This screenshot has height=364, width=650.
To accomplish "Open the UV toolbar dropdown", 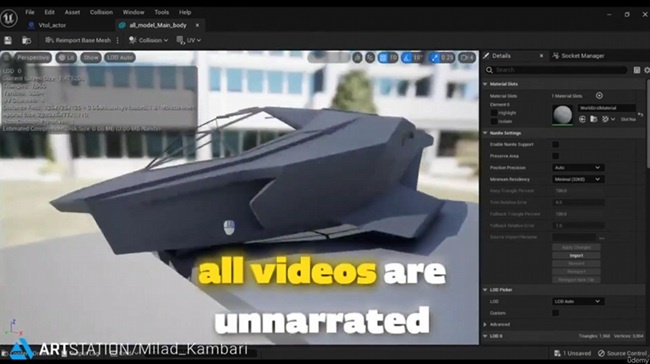I will tap(189, 40).
